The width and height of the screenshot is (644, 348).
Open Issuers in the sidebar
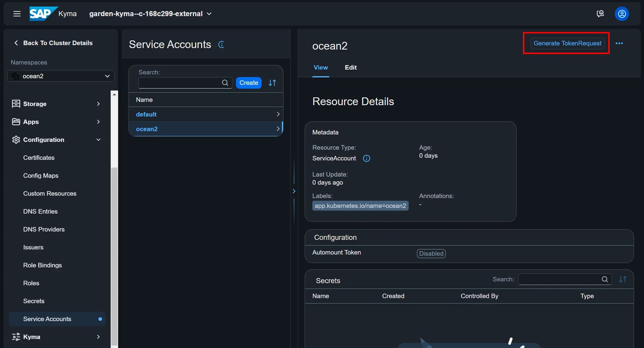click(33, 247)
